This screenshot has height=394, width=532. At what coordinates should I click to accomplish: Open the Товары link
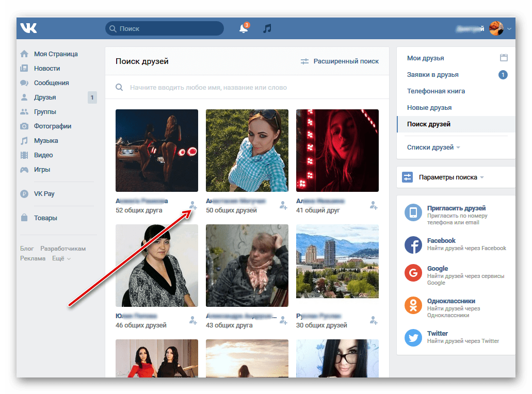coord(45,218)
